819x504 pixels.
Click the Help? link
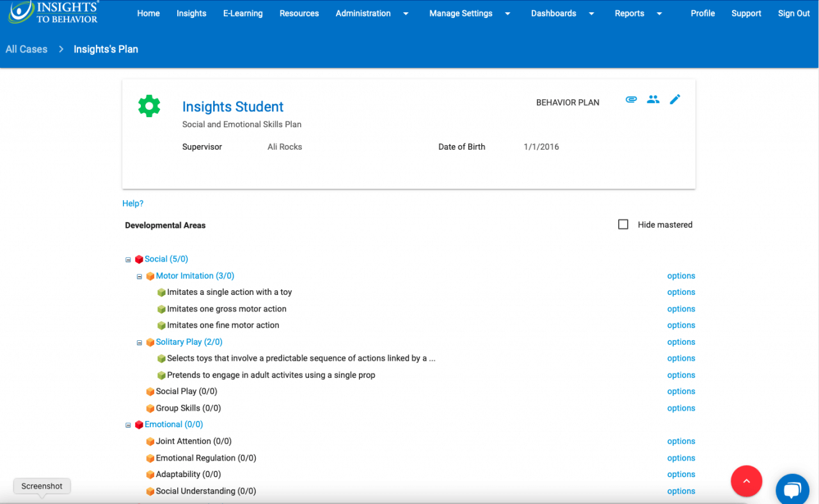pyautogui.click(x=132, y=203)
